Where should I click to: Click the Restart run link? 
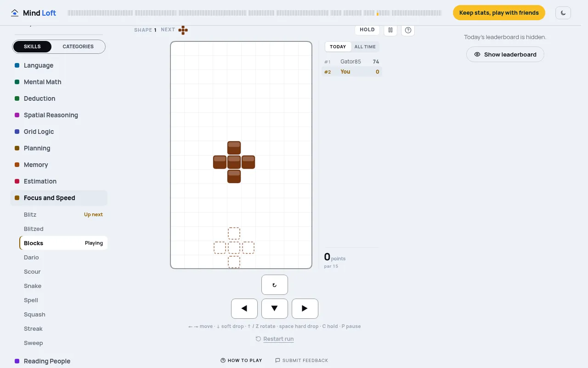[x=275, y=339]
